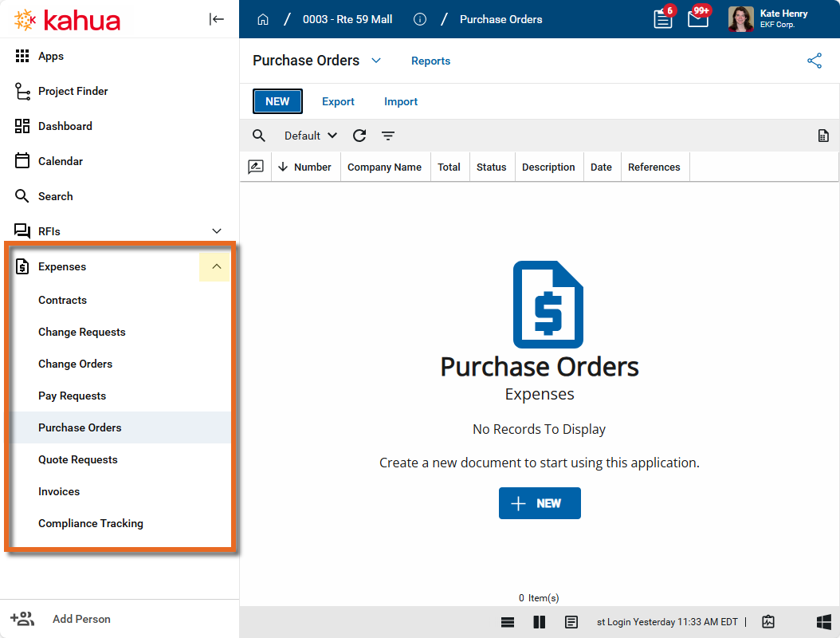This screenshot has height=638, width=840.
Task: Collapse the left sidebar panel
Action: pyautogui.click(x=217, y=19)
